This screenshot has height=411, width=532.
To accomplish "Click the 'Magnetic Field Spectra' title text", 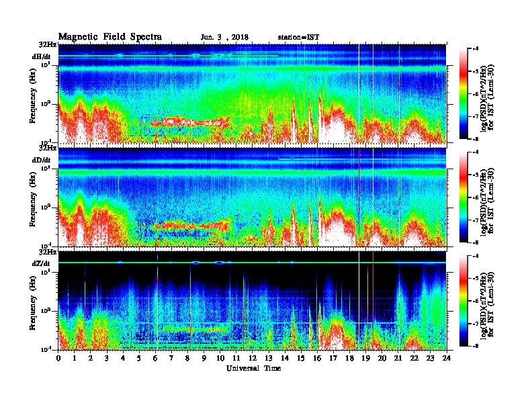I will [x=110, y=37].
